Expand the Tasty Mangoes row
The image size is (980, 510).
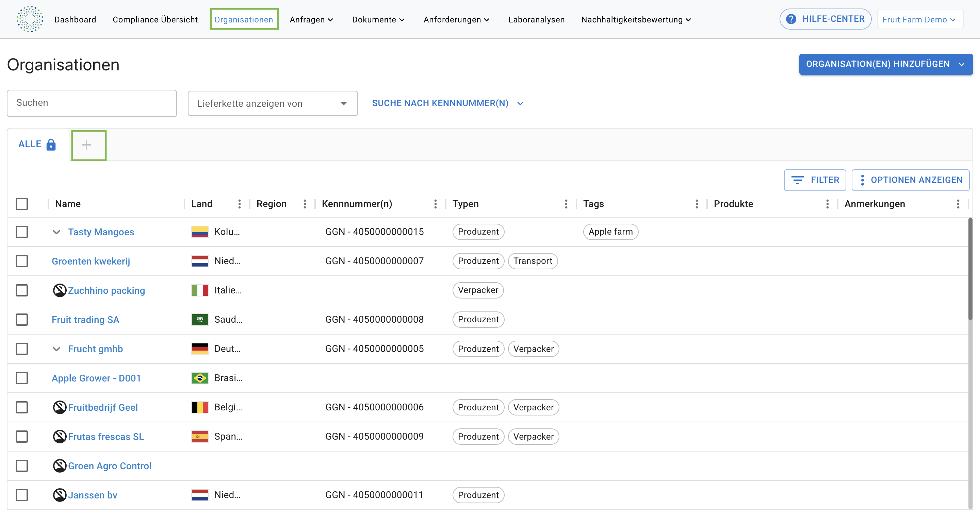[x=56, y=232]
